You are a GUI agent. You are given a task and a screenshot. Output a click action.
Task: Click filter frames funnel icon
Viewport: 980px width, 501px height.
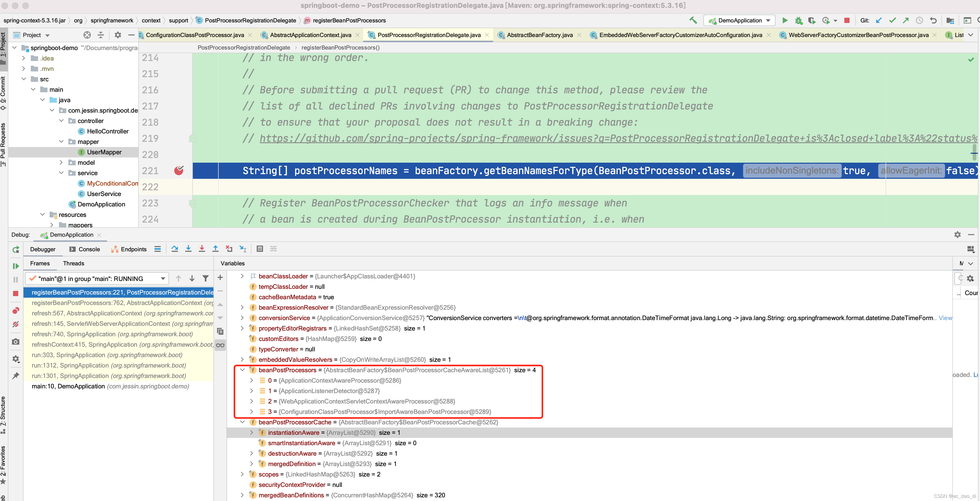pyautogui.click(x=205, y=279)
